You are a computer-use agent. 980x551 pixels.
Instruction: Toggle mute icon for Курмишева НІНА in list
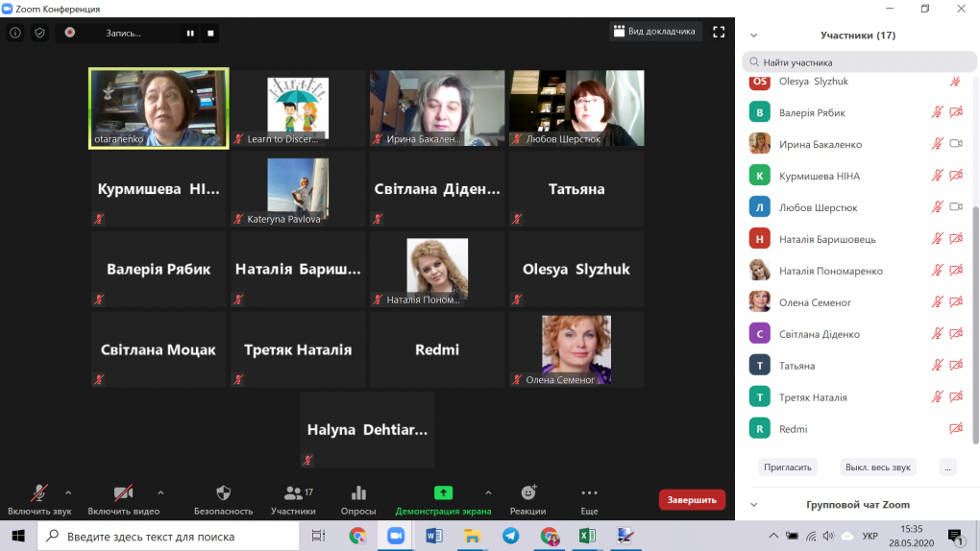tap(937, 176)
